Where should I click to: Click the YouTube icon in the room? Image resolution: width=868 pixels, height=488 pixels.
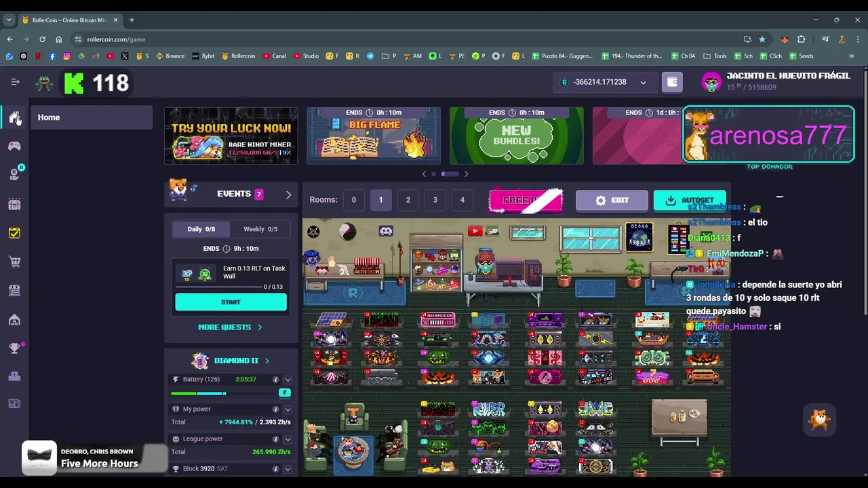pyautogui.click(x=475, y=231)
